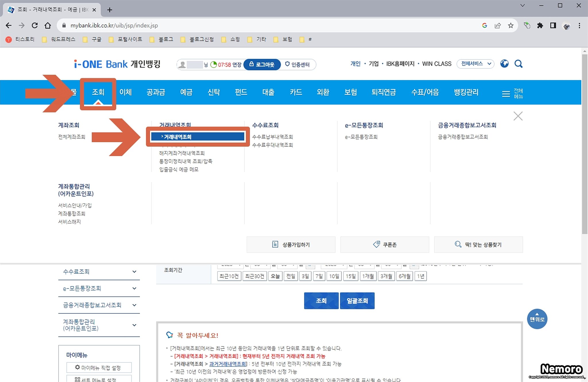Click the magnifier search icon in header
The width and height of the screenshot is (588, 382).
tap(518, 64)
